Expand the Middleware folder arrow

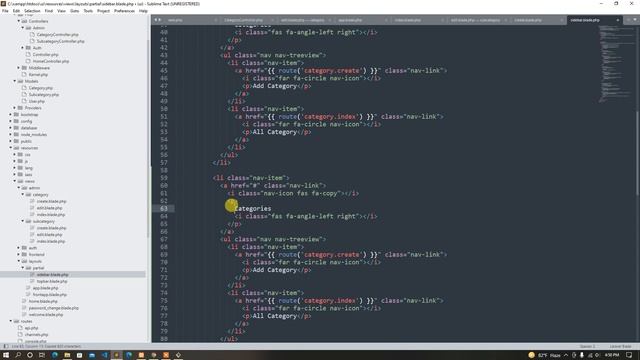(x=18, y=68)
